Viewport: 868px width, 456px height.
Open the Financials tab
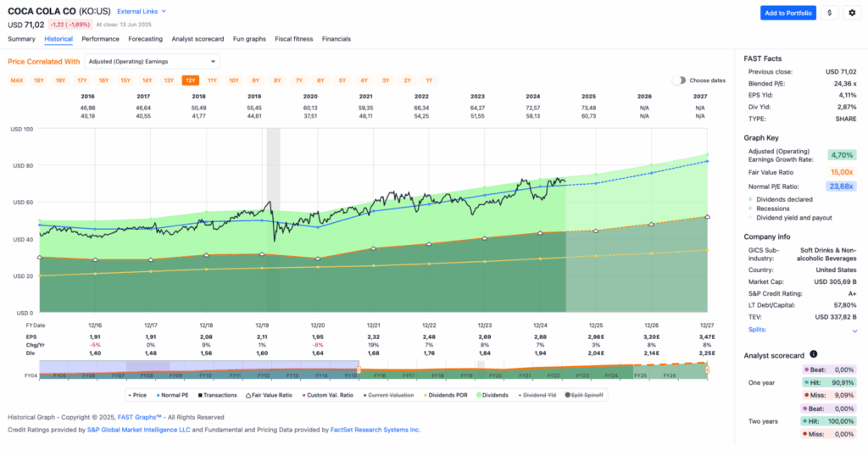click(337, 39)
